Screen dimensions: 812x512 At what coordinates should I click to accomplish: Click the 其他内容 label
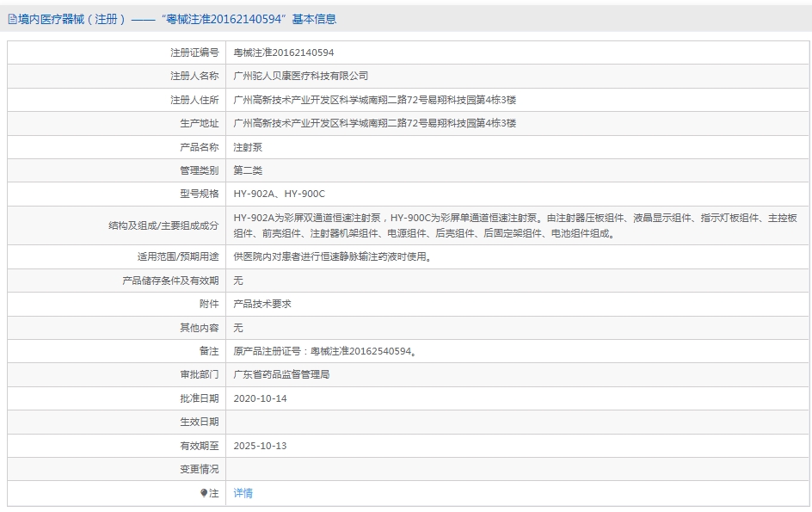200,328
